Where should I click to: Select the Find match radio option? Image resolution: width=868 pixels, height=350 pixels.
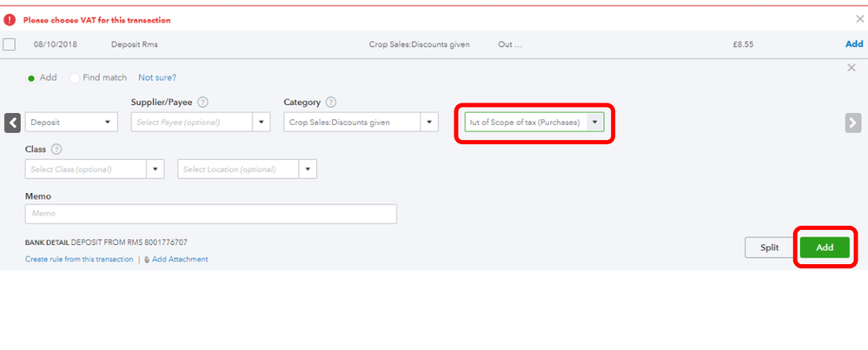75,78
